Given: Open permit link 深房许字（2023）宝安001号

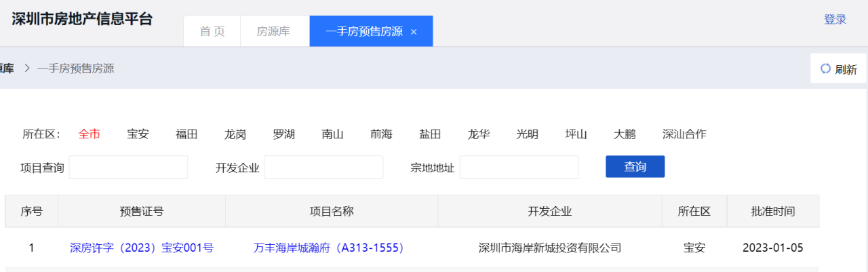Looking at the screenshot, I should point(142,248).
